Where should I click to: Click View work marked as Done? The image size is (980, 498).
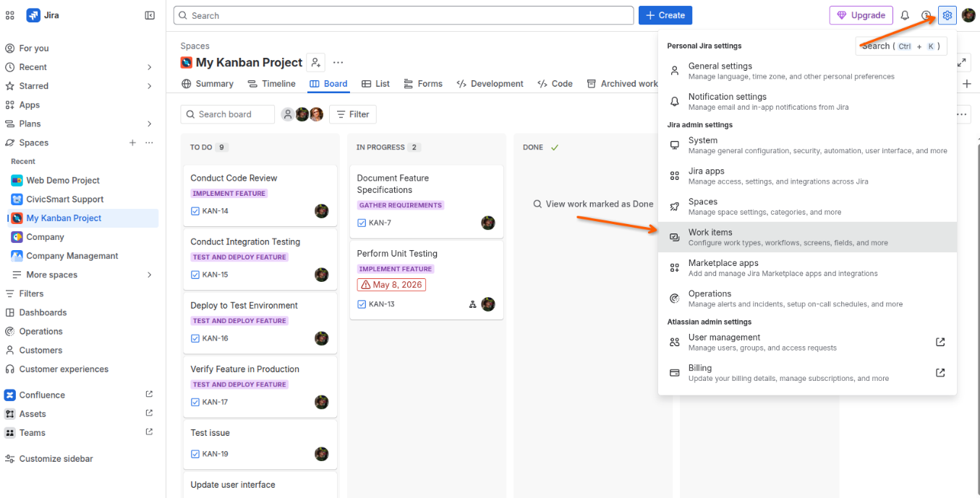coord(593,204)
